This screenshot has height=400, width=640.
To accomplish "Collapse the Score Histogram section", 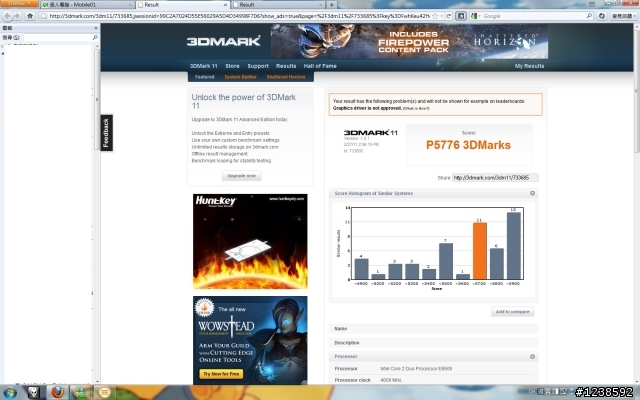I will pyautogui.click(x=532, y=193).
